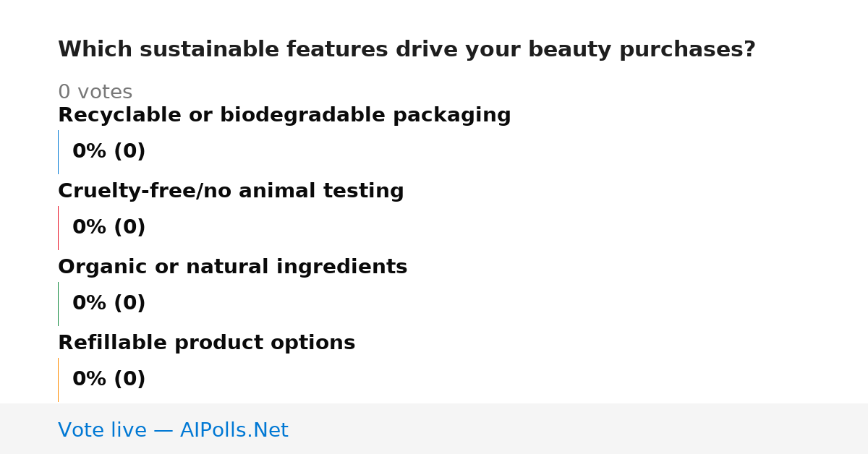Click the red result bar for Cruelty-free

coord(58,228)
